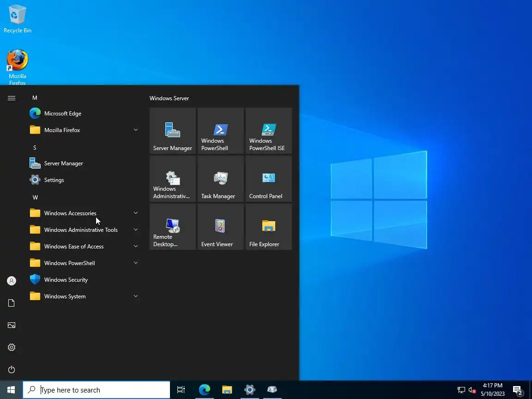Open the last pinned taskbar app icon

coord(272,390)
